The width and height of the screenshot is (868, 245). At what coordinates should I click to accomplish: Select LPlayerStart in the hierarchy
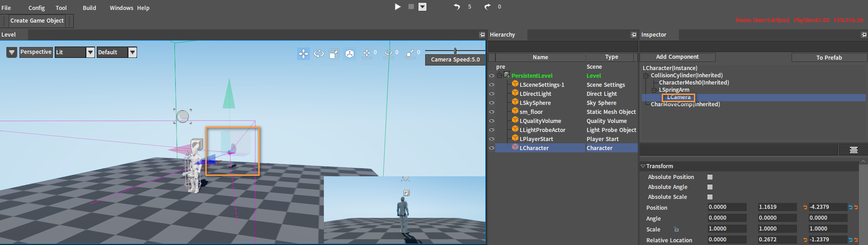(x=536, y=139)
